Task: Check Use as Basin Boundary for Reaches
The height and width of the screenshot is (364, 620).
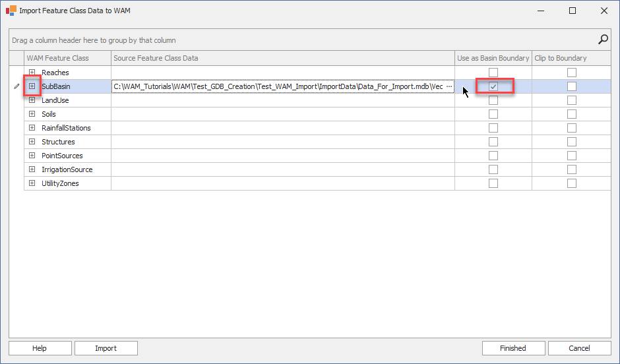Action: tap(493, 73)
